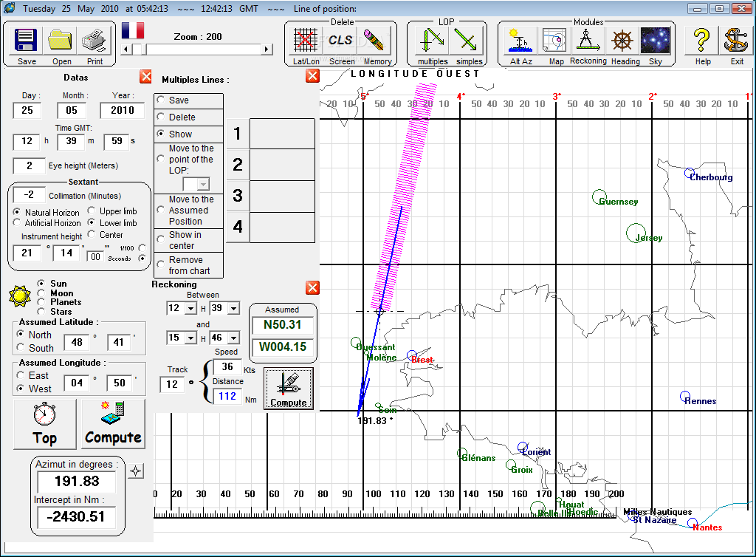
Task: Print using the printer icon
Action: pos(94,41)
